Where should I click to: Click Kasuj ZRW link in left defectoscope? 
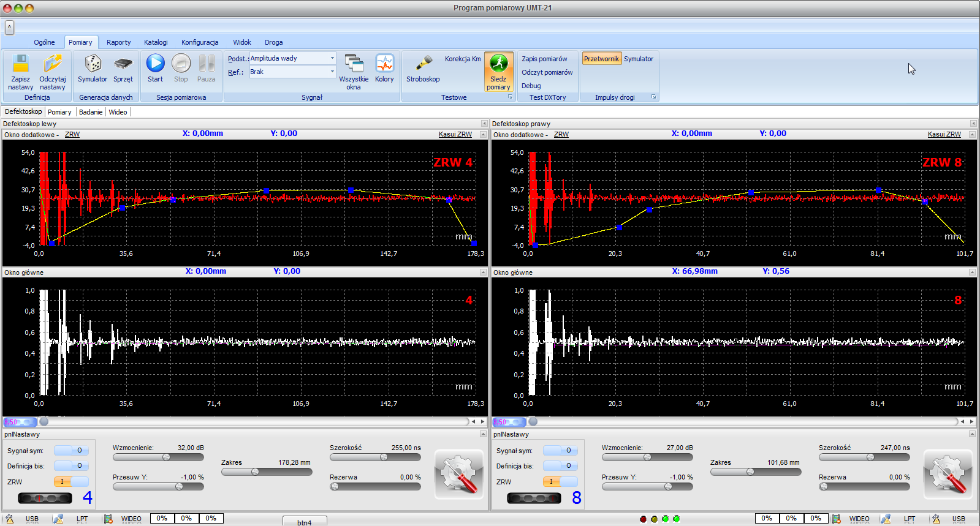tap(455, 135)
